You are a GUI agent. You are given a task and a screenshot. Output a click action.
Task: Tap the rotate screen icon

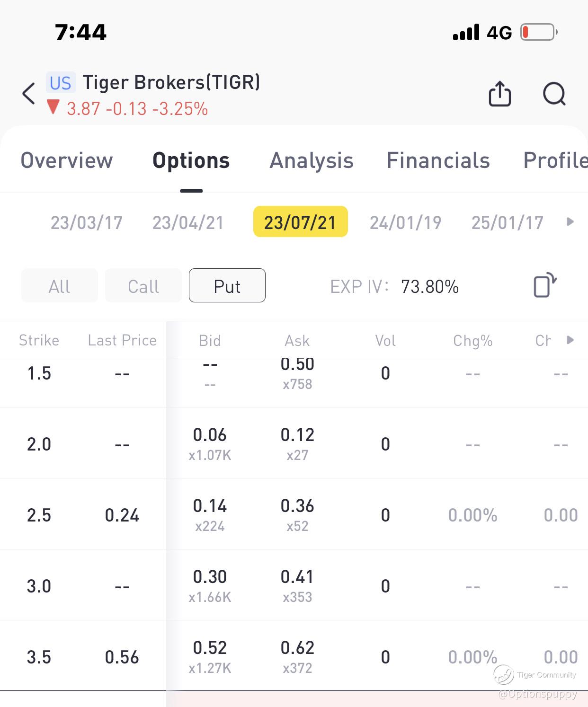[x=545, y=285]
